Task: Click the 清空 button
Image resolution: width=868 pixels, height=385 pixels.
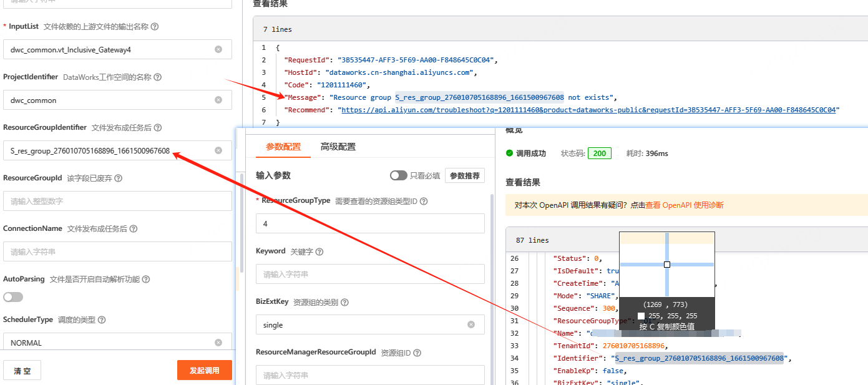Action: 22,370
